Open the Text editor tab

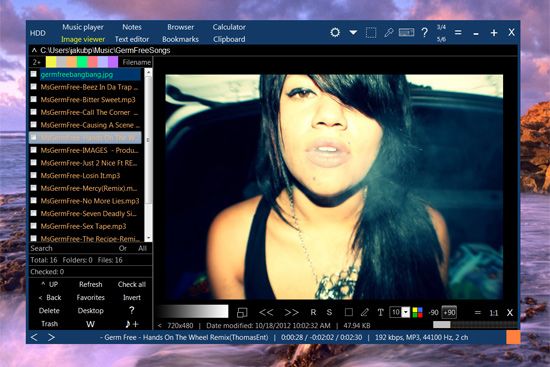(x=132, y=39)
